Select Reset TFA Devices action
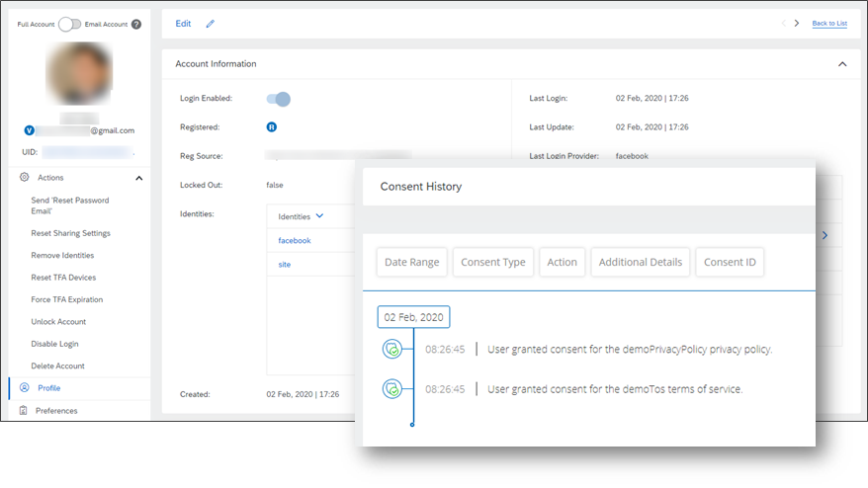The height and width of the screenshot is (488, 868). 63,278
